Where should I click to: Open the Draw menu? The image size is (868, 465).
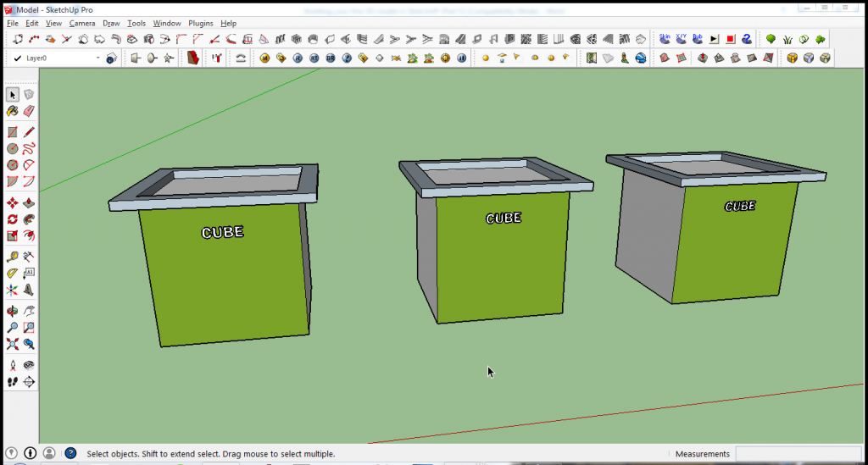pos(111,23)
